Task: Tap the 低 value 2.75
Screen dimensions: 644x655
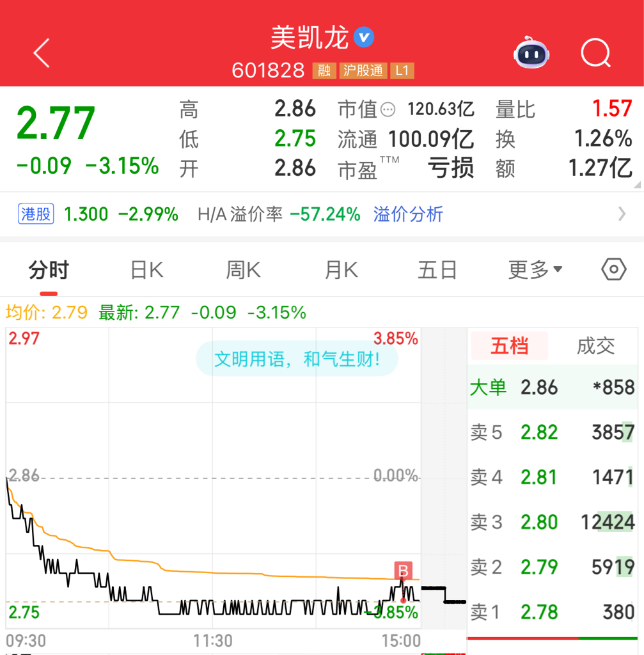Action: (295, 139)
